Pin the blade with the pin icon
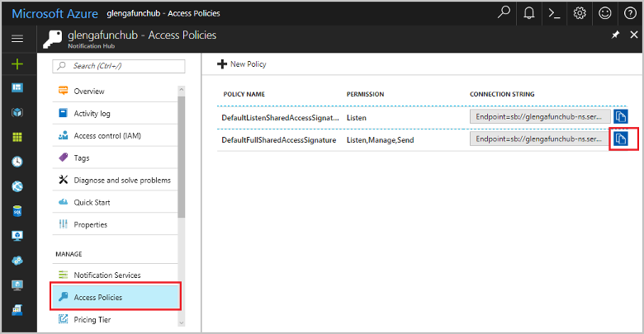Viewport: 644px width, 334px height. coord(615,35)
